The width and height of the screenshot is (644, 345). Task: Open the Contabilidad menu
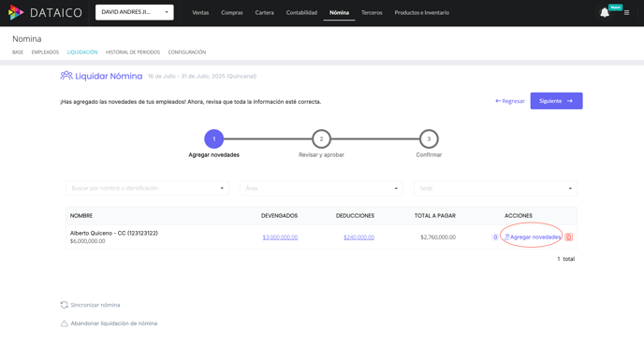pos(301,13)
